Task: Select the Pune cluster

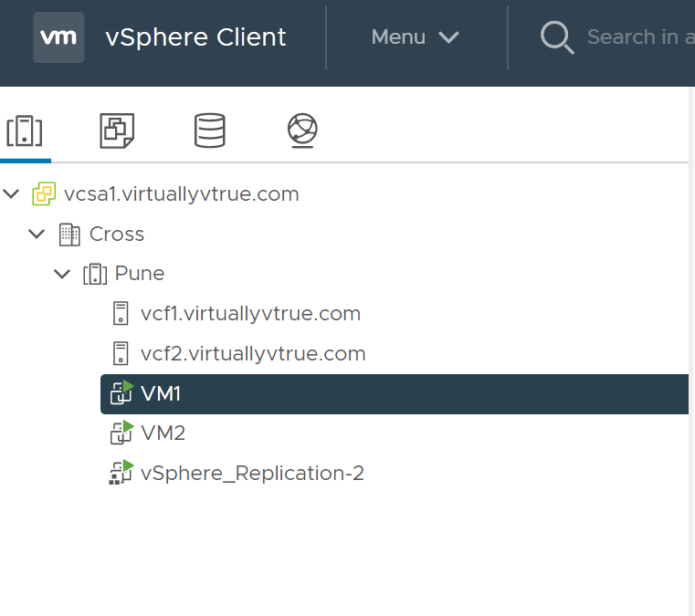Action: (139, 274)
